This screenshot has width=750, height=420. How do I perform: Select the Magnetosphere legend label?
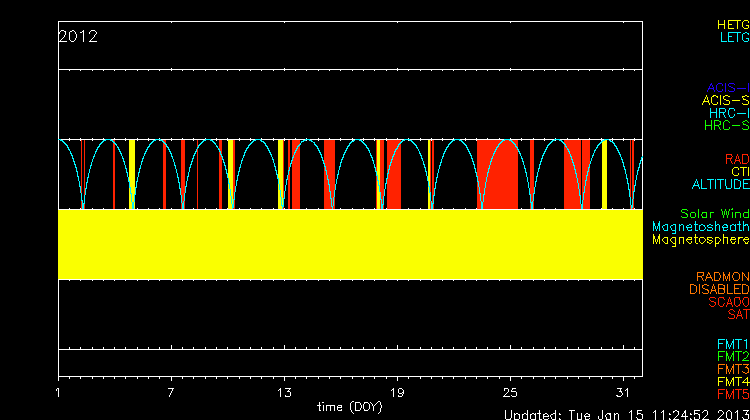700,240
